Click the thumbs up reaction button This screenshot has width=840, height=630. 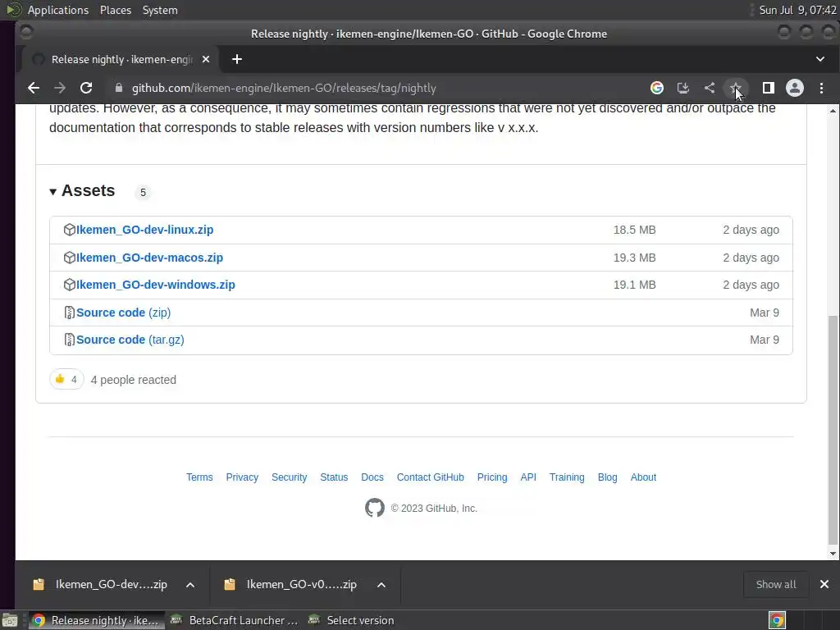(x=66, y=379)
